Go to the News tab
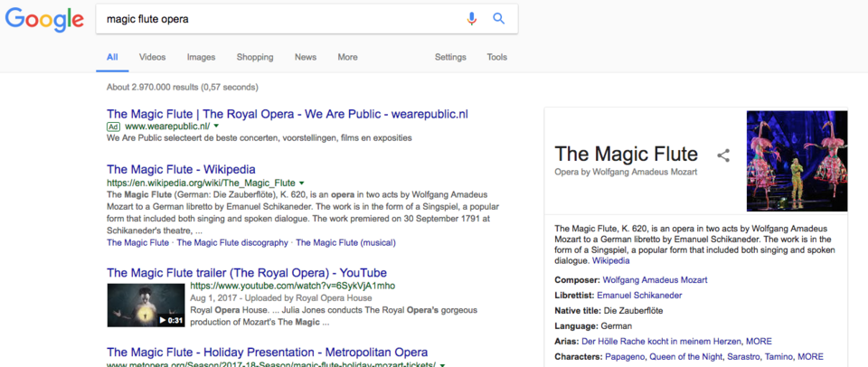 (x=306, y=57)
